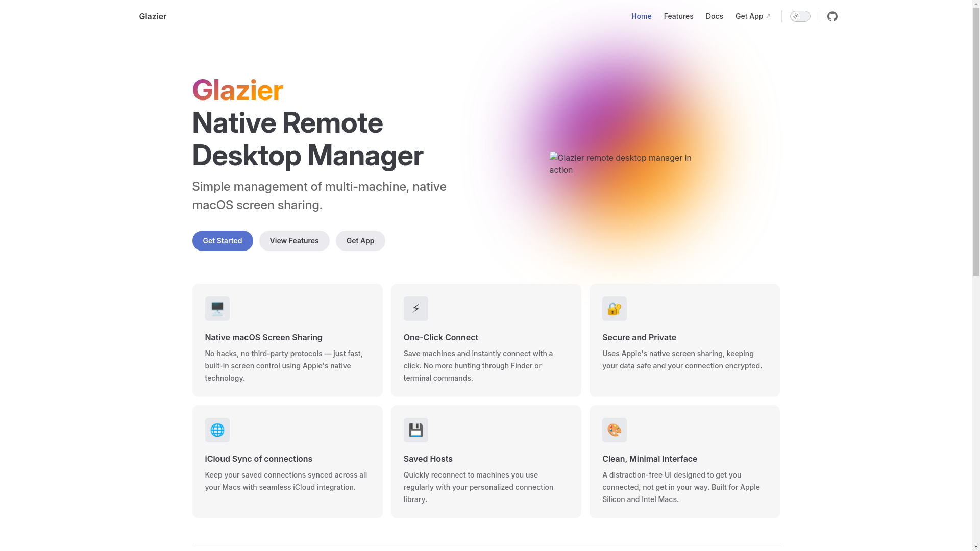980x551 pixels.
Task: Click the Keep your saved connections synced description
Action: click(286, 481)
